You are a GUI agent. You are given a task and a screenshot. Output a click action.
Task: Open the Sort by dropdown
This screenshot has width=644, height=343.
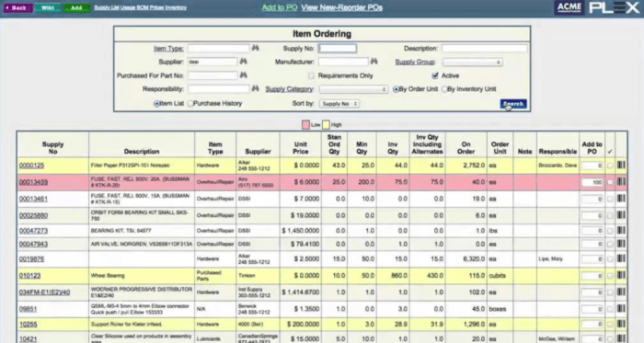339,104
